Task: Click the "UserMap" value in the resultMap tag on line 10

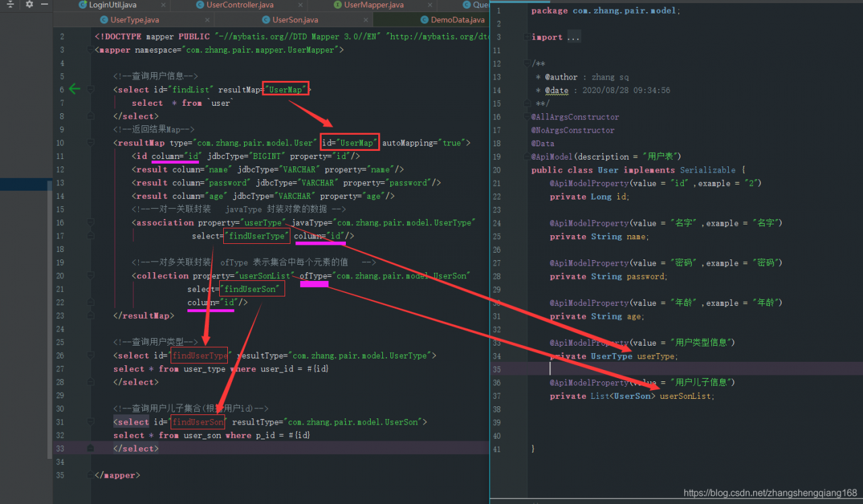Action: click(x=357, y=143)
